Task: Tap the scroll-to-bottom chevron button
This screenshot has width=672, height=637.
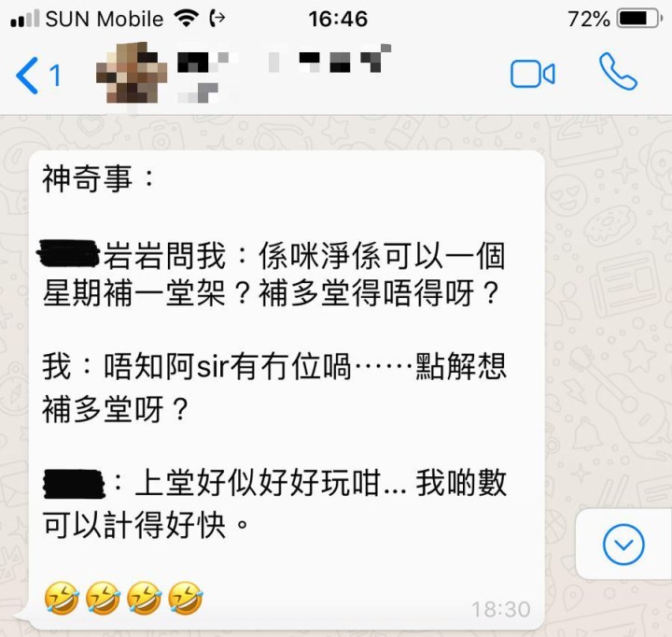Action: click(x=623, y=544)
